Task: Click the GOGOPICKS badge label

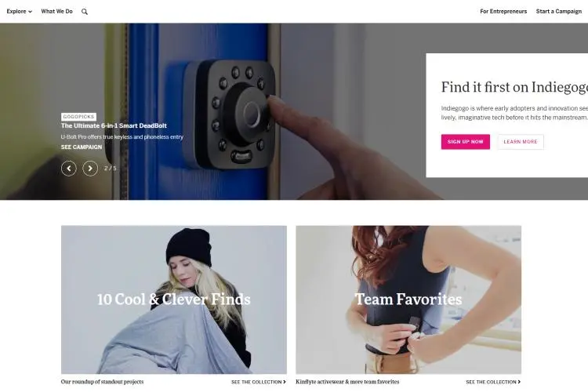Action: click(x=78, y=117)
